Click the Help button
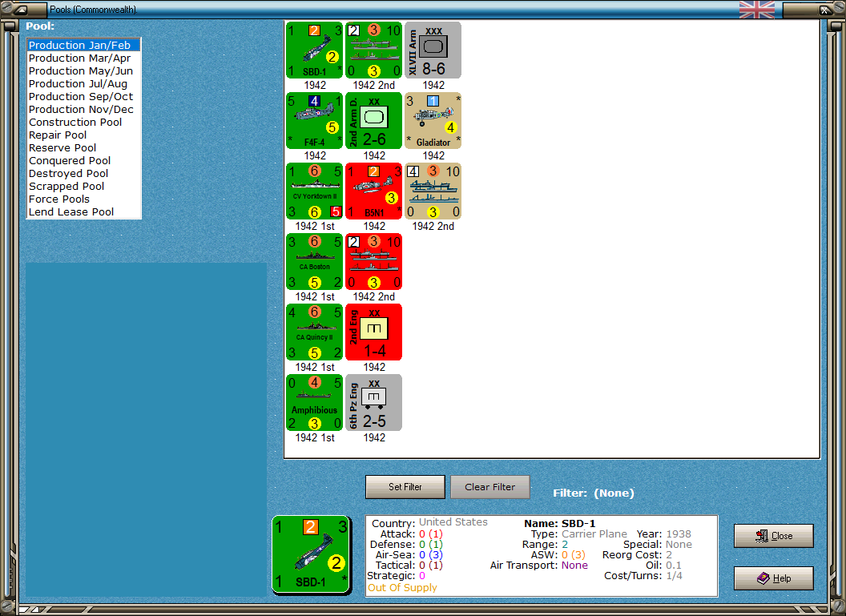Viewport: 846px width, 616px height. pos(774,578)
